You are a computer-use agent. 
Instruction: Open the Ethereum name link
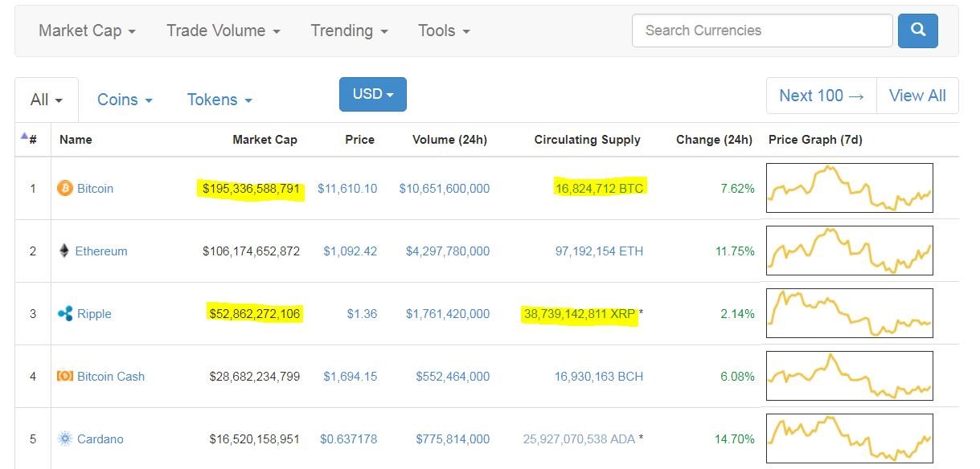point(101,251)
